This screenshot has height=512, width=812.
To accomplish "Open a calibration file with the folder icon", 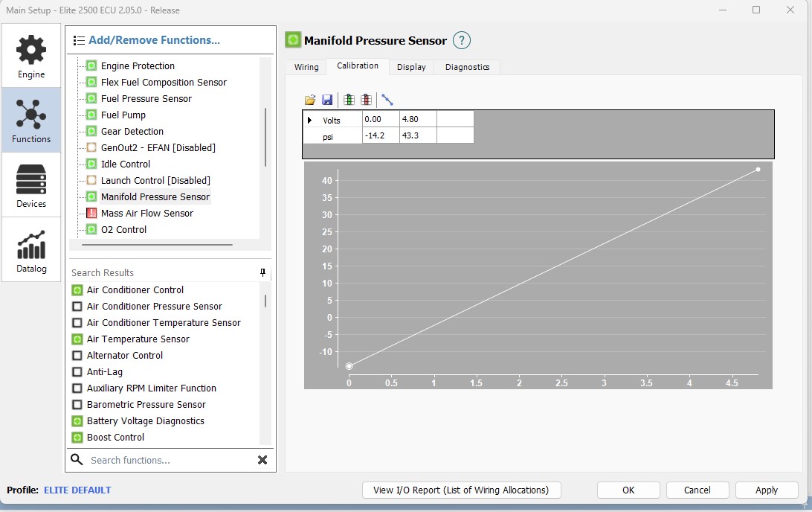I will (x=310, y=100).
